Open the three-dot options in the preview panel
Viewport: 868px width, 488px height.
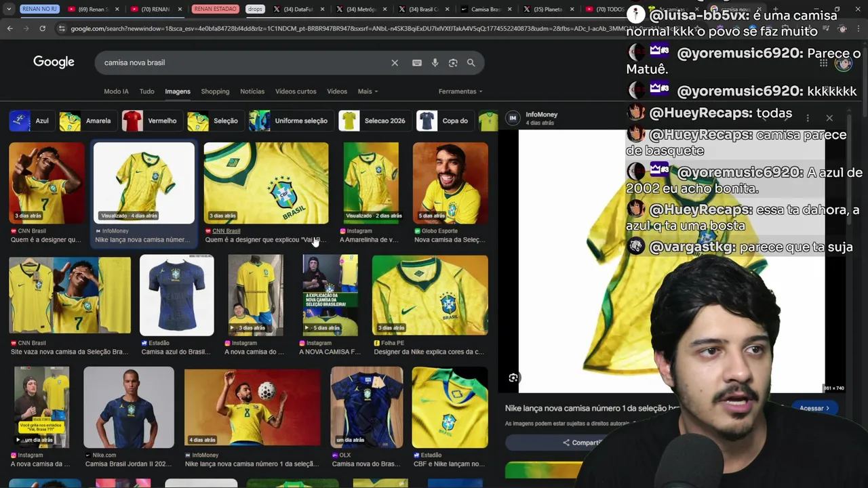click(808, 118)
